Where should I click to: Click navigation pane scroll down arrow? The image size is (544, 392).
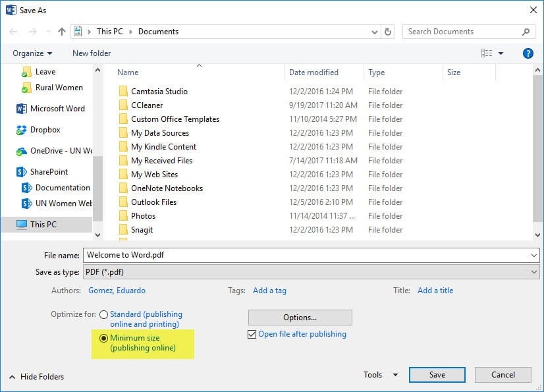98,235
